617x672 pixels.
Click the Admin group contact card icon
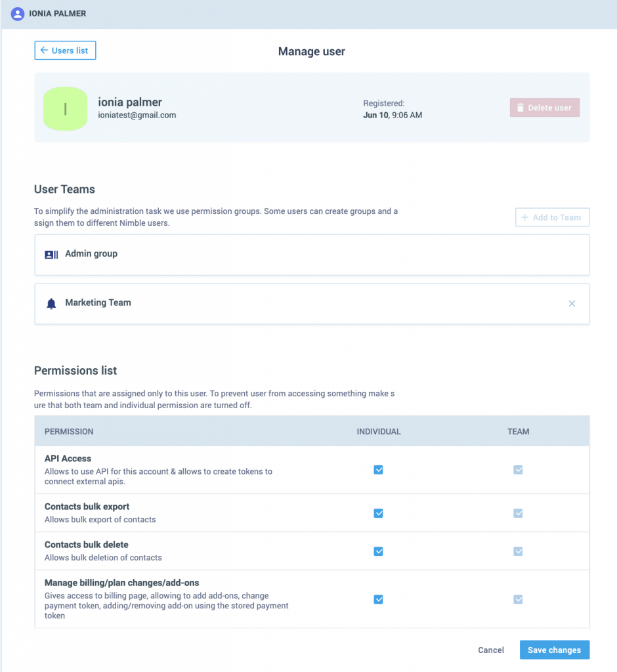coord(51,255)
